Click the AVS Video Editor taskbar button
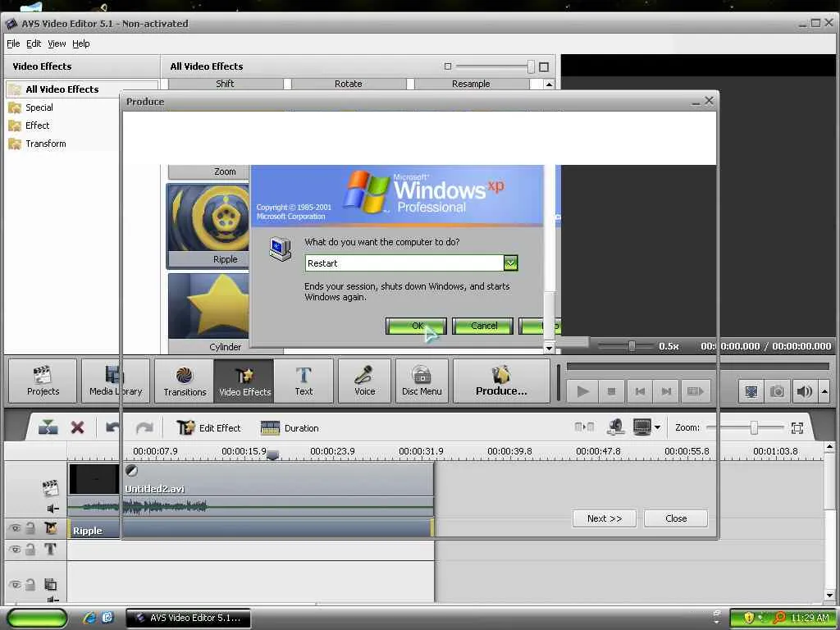This screenshot has height=630, width=840. (x=188, y=618)
